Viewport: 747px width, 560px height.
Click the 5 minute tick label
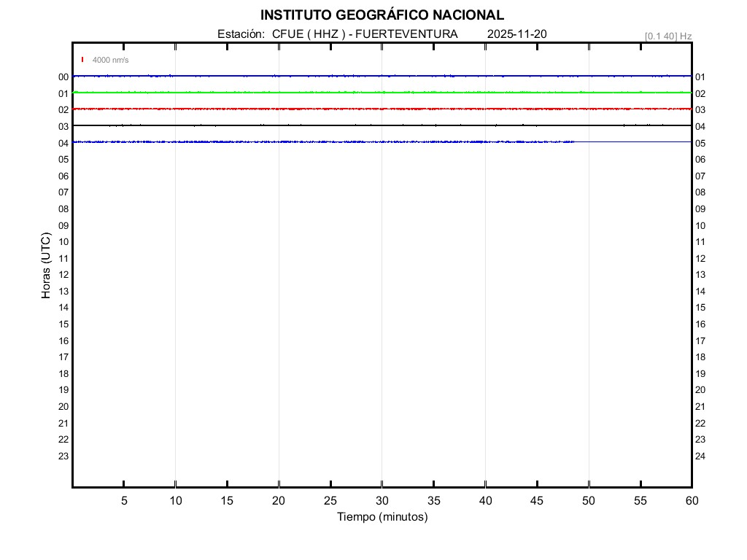[x=124, y=500]
